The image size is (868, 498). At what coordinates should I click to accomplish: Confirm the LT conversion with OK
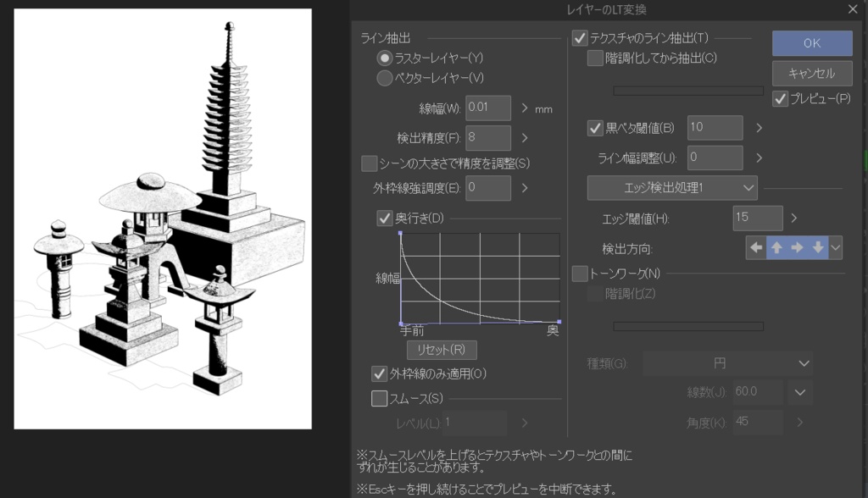pyautogui.click(x=811, y=42)
